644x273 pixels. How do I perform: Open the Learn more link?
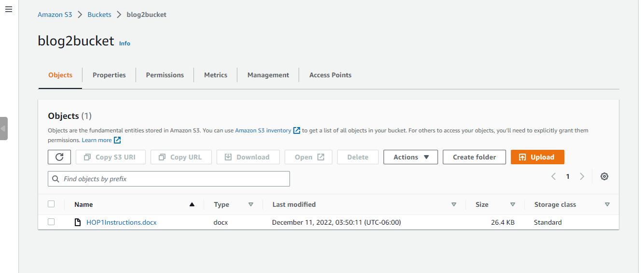click(x=97, y=140)
